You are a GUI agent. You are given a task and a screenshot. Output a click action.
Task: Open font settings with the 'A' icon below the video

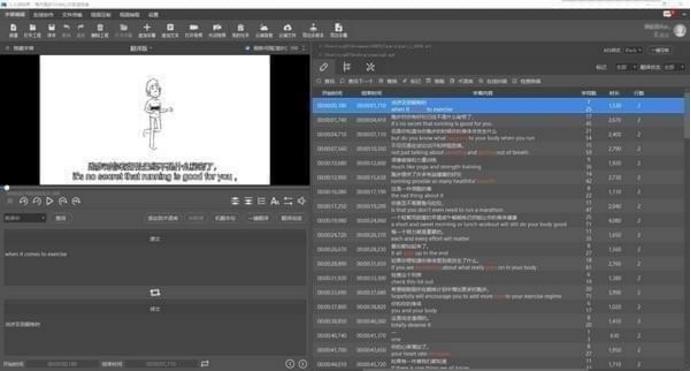click(x=275, y=201)
